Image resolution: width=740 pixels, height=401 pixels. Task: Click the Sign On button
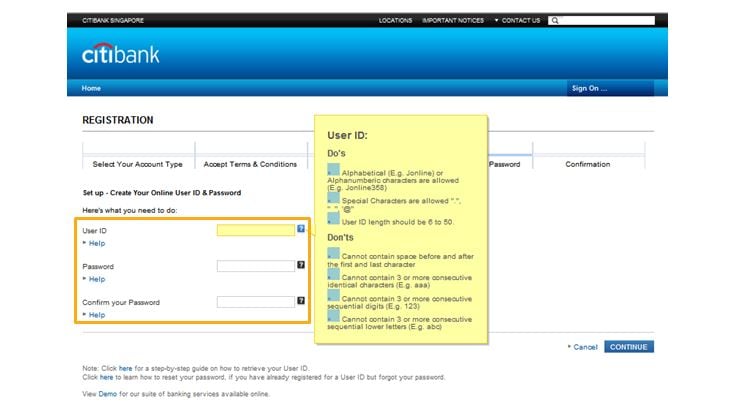point(589,88)
